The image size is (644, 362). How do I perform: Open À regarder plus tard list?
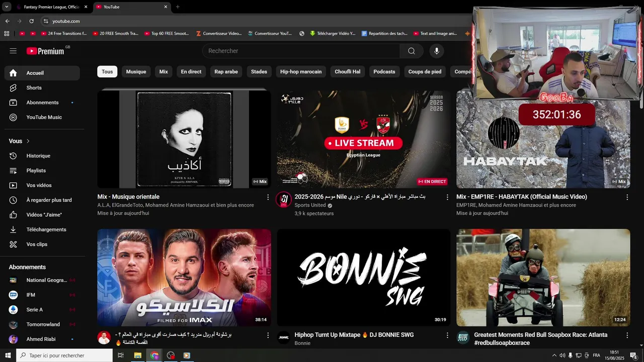click(42, 200)
